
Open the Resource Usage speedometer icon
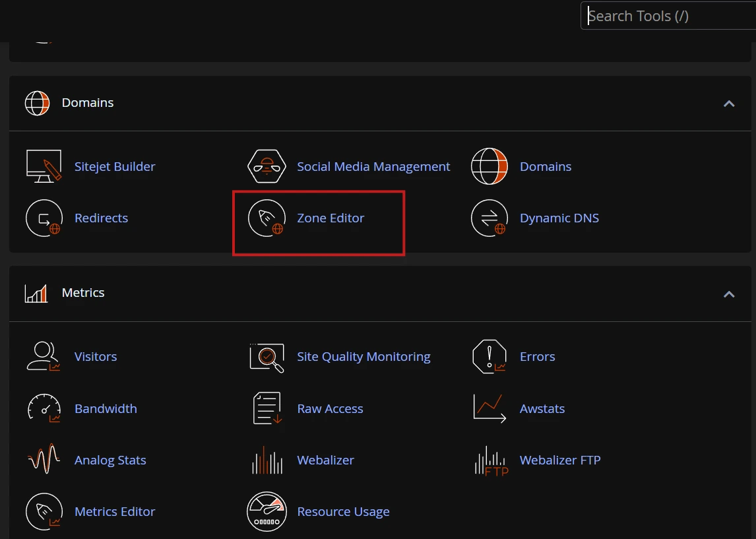coord(267,511)
